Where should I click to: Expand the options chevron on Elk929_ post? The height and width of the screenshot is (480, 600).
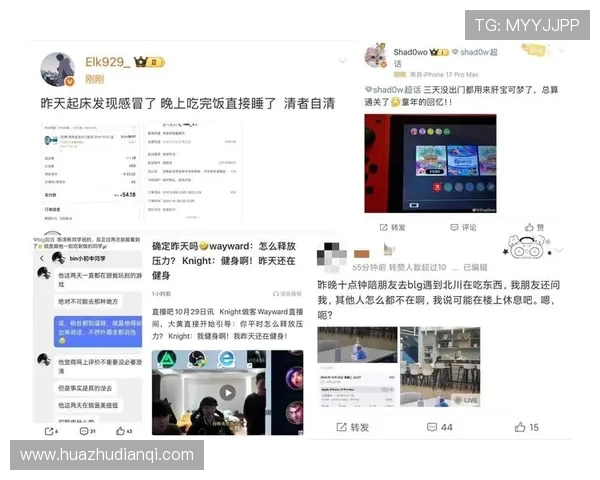[x=342, y=60]
